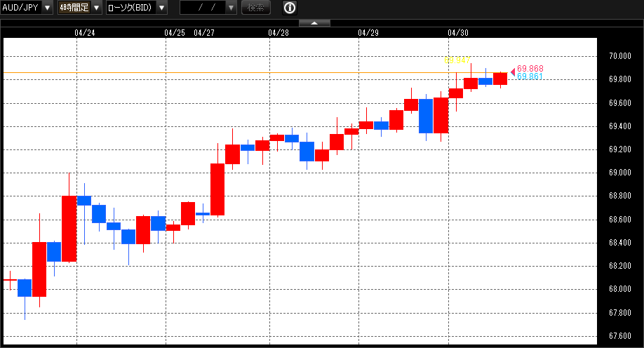Click the 69.400 price axis label
Image resolution: width=644 pixels, height=348 pixels.
[x=620, y=126]
